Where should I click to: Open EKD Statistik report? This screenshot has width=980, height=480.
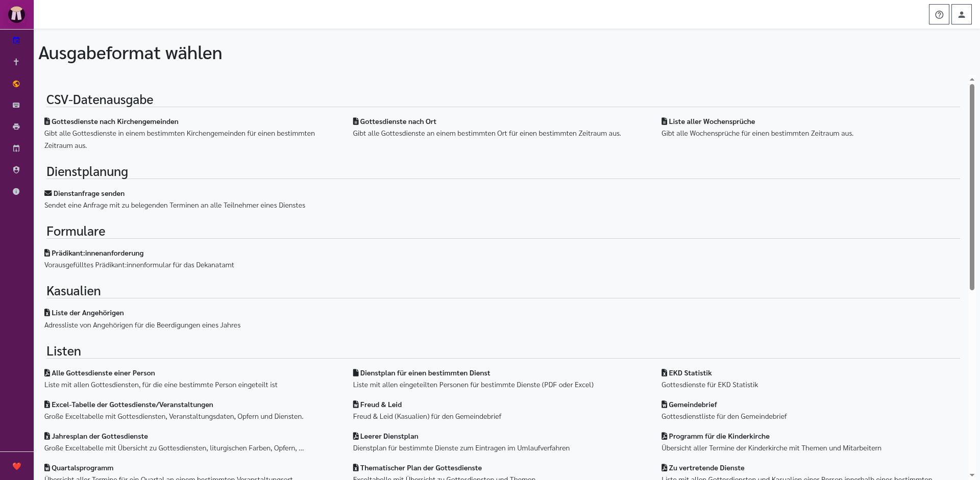tap(690, 373)
